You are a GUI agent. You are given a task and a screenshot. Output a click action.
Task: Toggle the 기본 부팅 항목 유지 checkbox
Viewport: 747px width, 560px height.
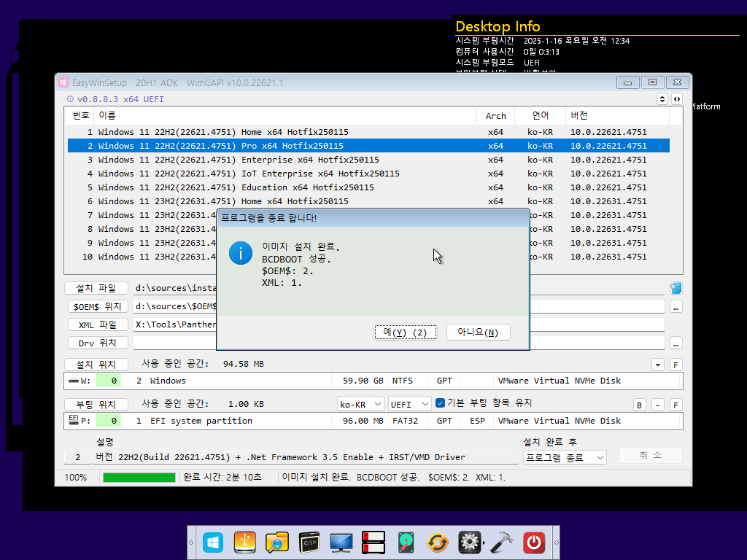[440, 402]
